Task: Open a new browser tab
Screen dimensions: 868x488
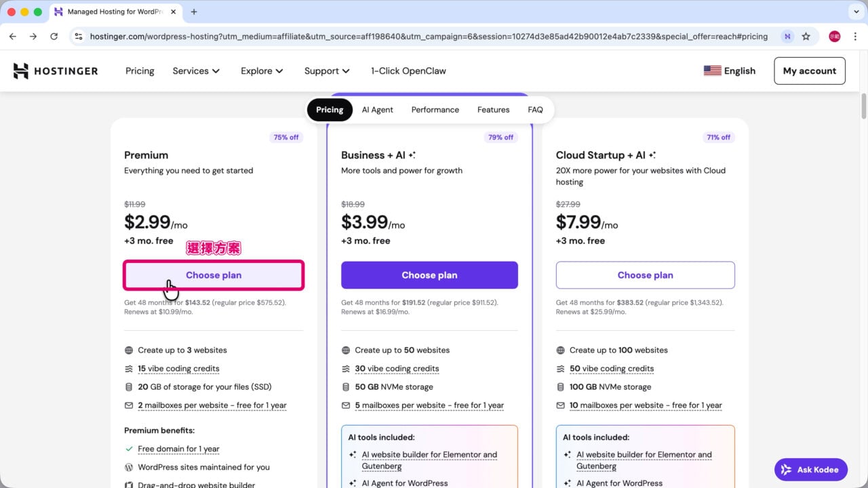Action: click(194, 12)
